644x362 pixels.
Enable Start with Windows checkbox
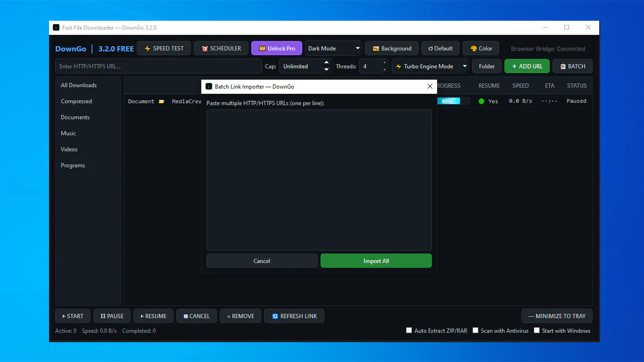pos(537,330)
